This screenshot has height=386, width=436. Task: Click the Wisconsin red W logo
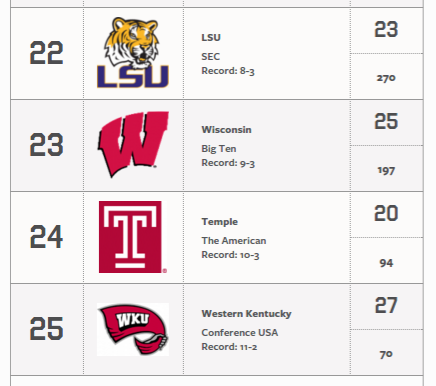click(x=133, y=144)
